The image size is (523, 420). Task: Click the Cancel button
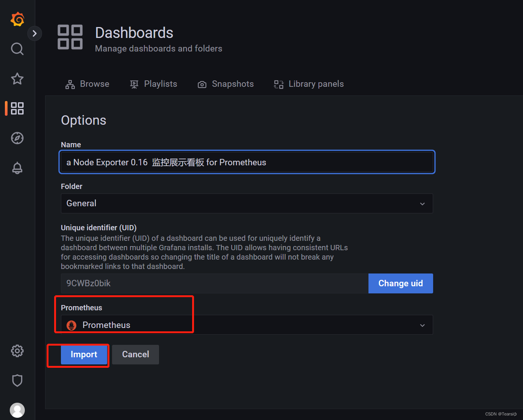(135, 355)
